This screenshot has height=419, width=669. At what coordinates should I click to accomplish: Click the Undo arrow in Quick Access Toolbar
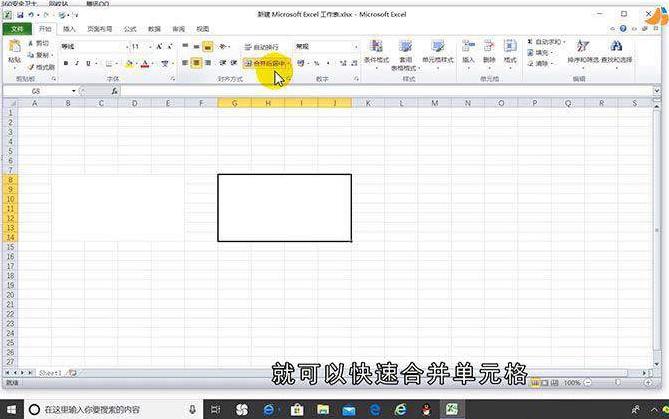pos(31,15)
